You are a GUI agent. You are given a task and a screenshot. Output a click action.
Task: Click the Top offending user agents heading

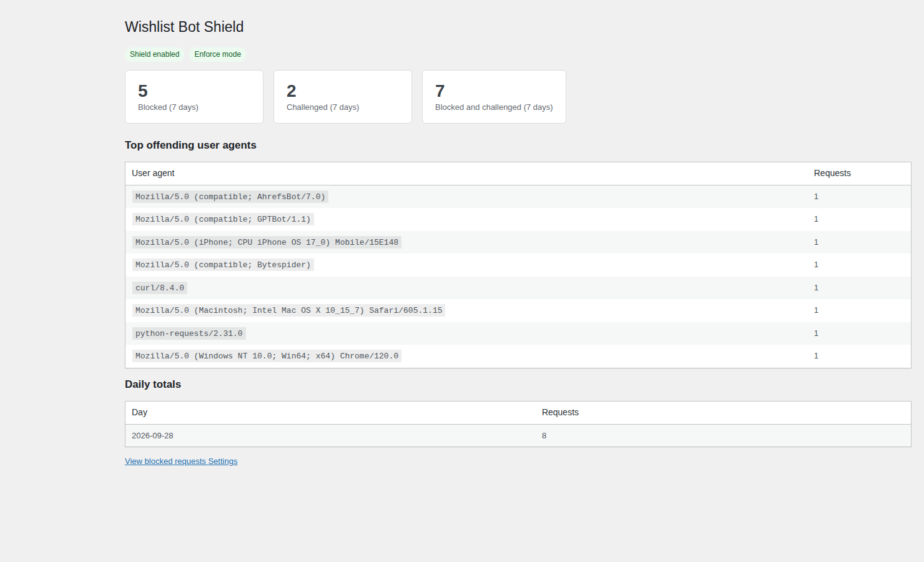(x=190, y=145)
